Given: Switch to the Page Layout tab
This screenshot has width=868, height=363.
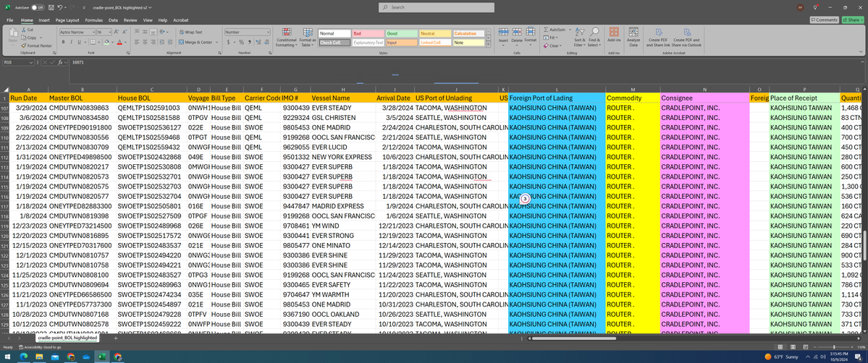Looking at the screenshot, I should 67,20.
